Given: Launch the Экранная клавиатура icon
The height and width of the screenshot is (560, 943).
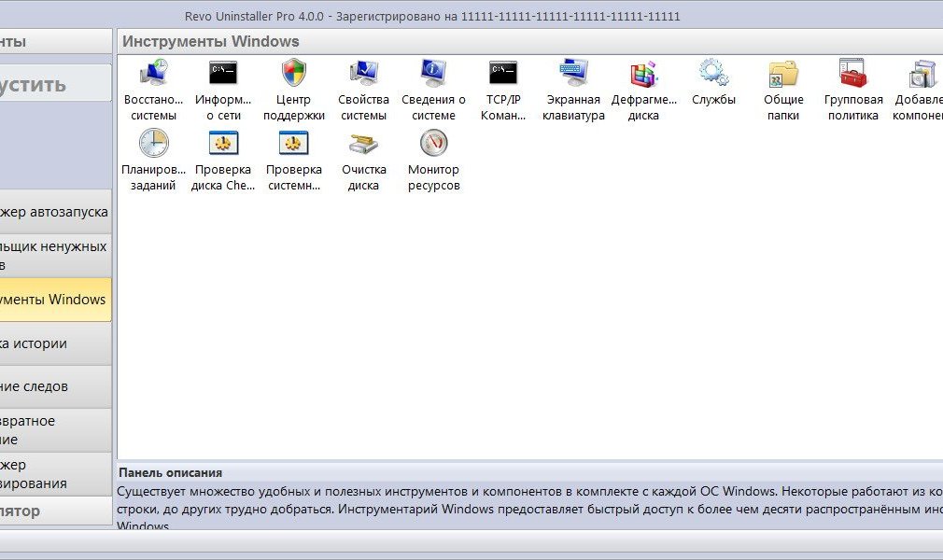Looking at the screenshot, I should click(x=573, y=74).
